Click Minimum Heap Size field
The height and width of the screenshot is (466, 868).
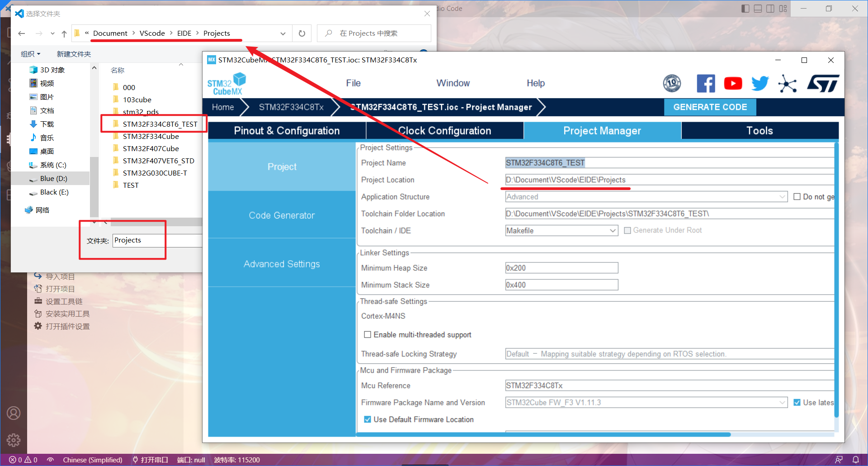[x=561, y=268]
